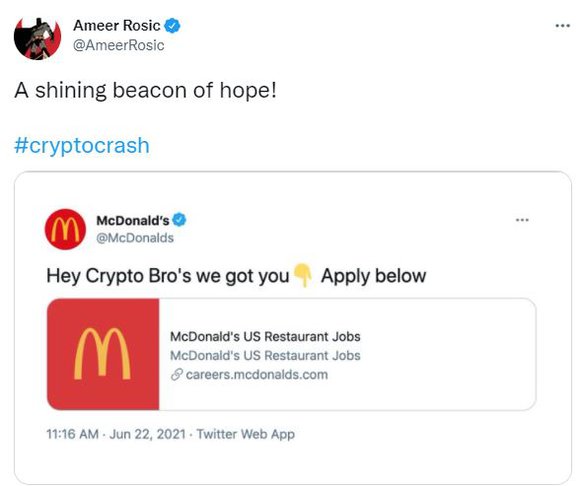Click the McDonald's round logo avatar
Viewport: 582px width, 486px height.
[65, 229]
